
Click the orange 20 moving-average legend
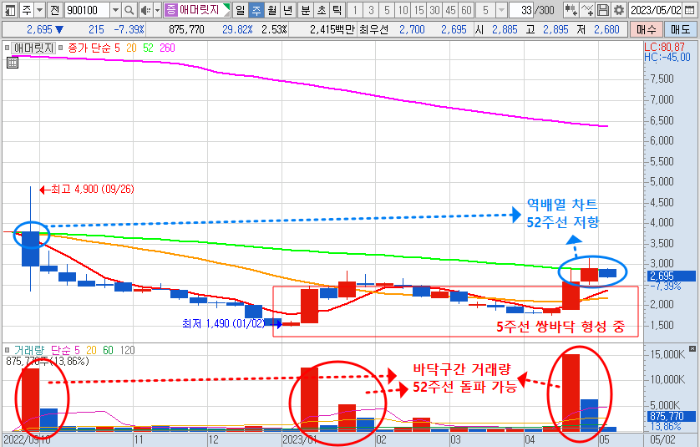tap(131, 48)
